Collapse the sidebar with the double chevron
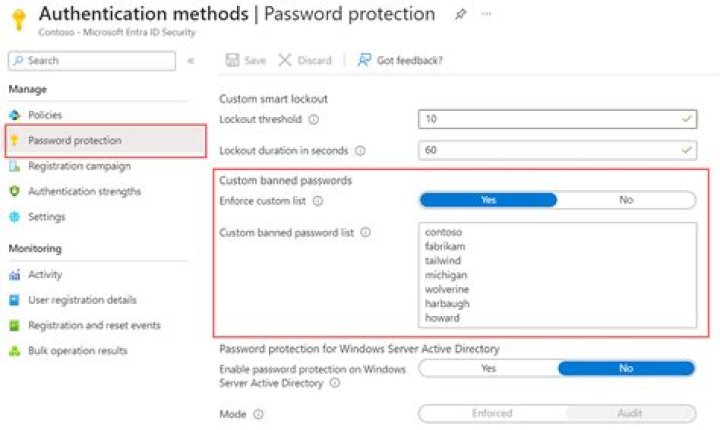The image size is (720, 430). click(191, 61)
